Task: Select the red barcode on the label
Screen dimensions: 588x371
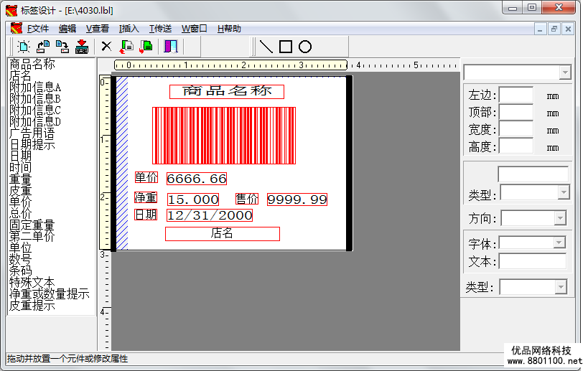Action: [224, 136]
